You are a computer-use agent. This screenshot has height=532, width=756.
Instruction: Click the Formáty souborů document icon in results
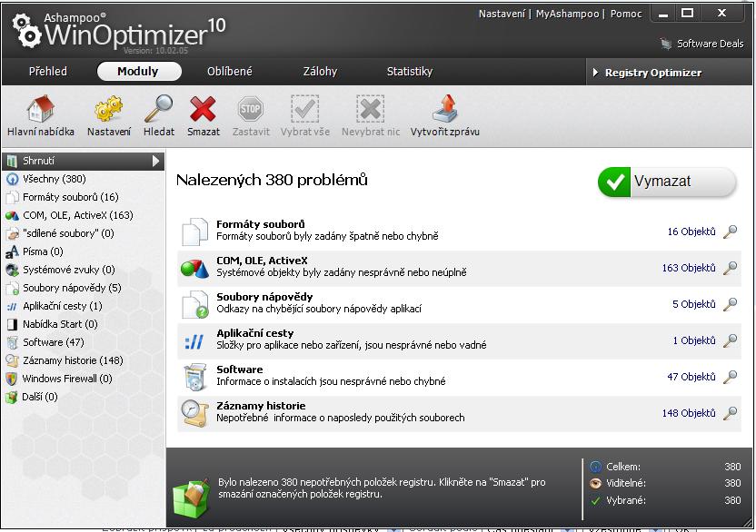pos(194,232)
